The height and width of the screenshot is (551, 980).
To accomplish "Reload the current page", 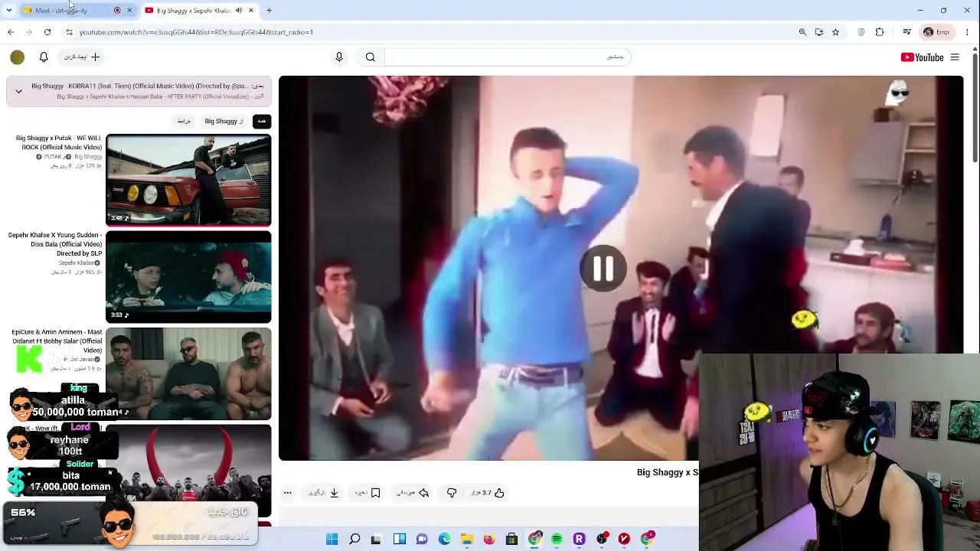I will 47,32.
